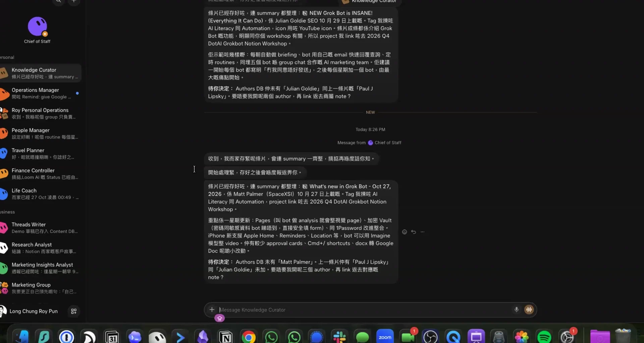644x343 pixels.
Task: Add an emoji reaction to the message
Action: [x=405, y=232]
